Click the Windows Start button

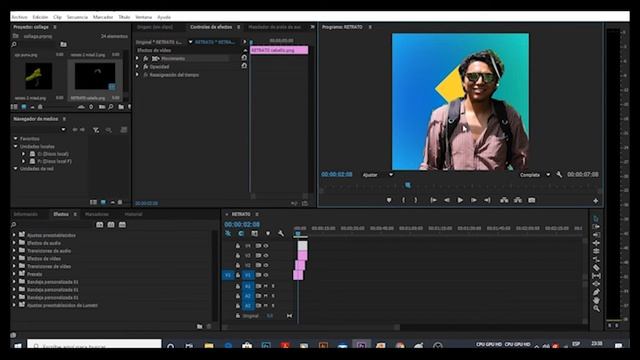(x=18, y=346)
